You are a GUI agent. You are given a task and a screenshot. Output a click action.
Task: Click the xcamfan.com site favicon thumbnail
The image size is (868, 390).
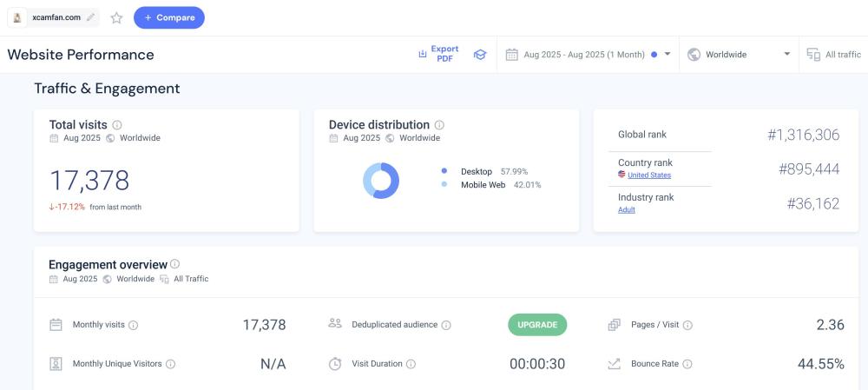coord(17,17)
